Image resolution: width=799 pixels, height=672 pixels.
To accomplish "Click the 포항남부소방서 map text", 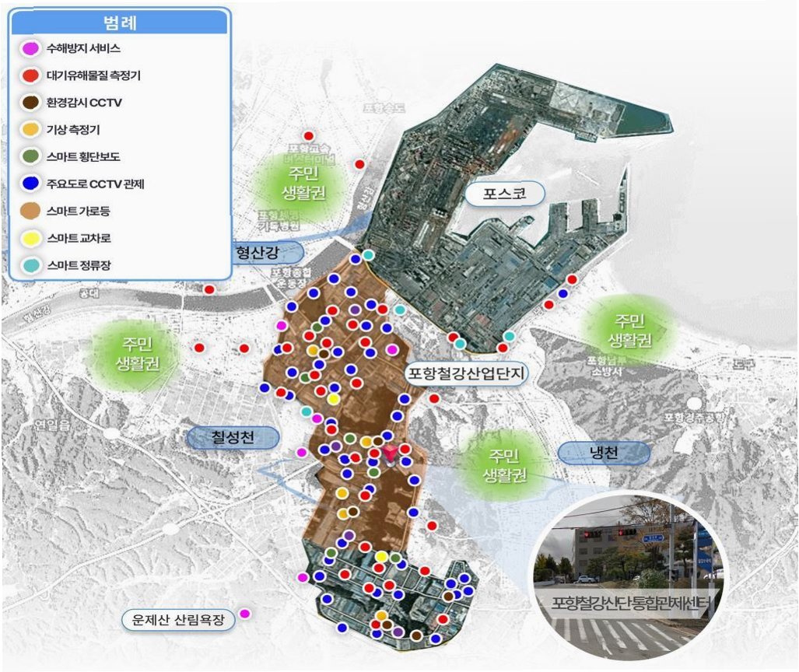I will (606, 366).
